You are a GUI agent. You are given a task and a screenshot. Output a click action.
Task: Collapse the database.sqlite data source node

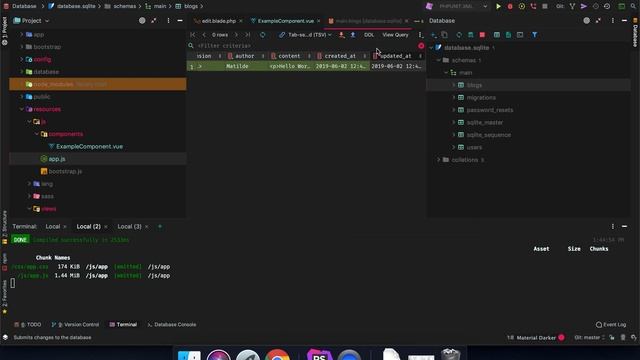pos(431,48)
